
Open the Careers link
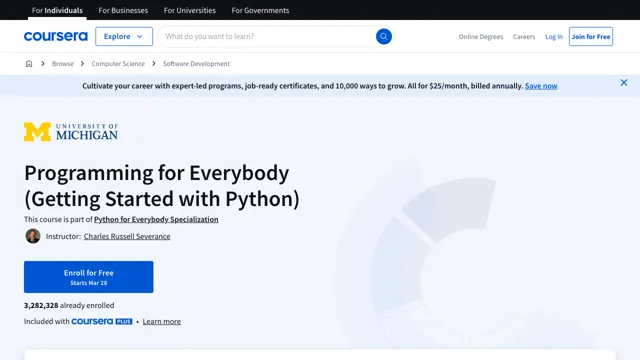tap(524, 37)
